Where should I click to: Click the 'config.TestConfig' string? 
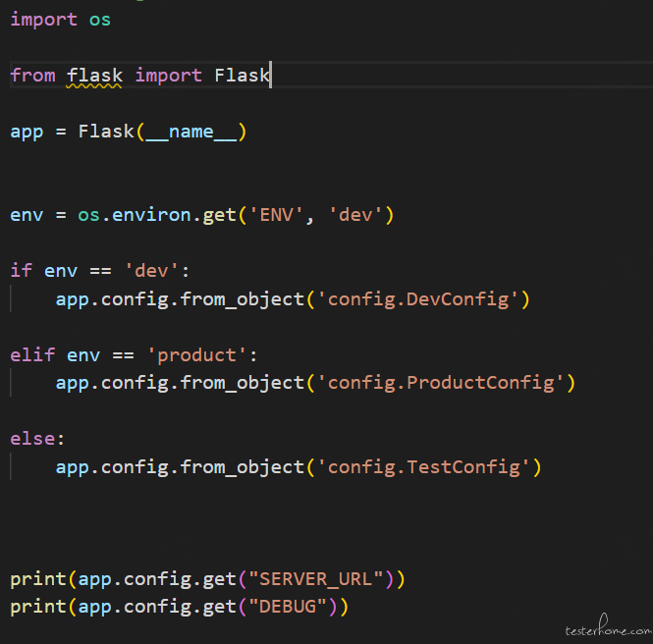click(x=423, y=467)
